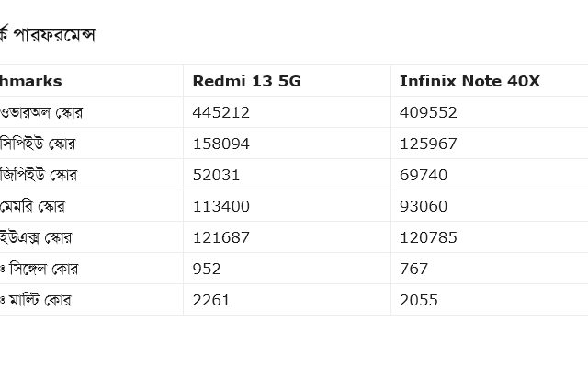
Task: Click the ওভারঅল স্কোর row label
Action: [41, 112]
